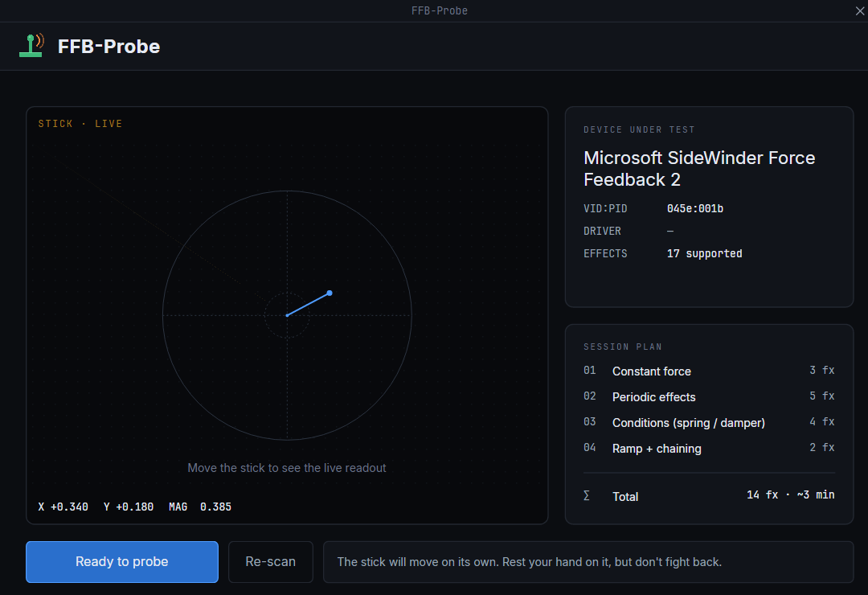Click the 14 fx · ~3 min total
Viewport: 868px width, 595px height.
[791, 494]
